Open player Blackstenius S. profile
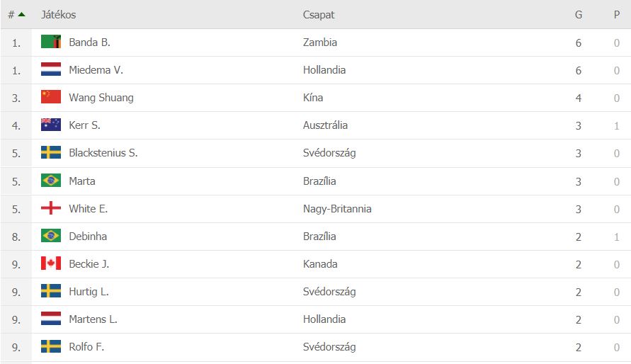631x364 pixels. tap(103, 153)
